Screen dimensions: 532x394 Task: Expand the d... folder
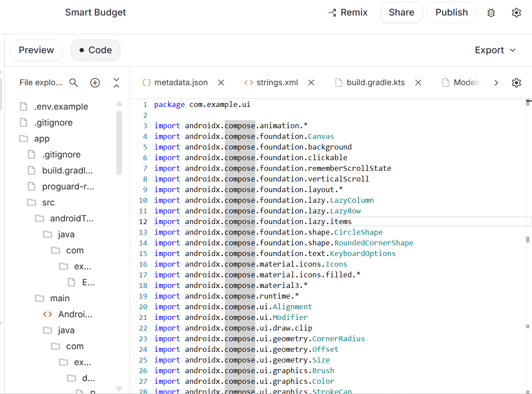pyautogui.click(x=81, y=378)
